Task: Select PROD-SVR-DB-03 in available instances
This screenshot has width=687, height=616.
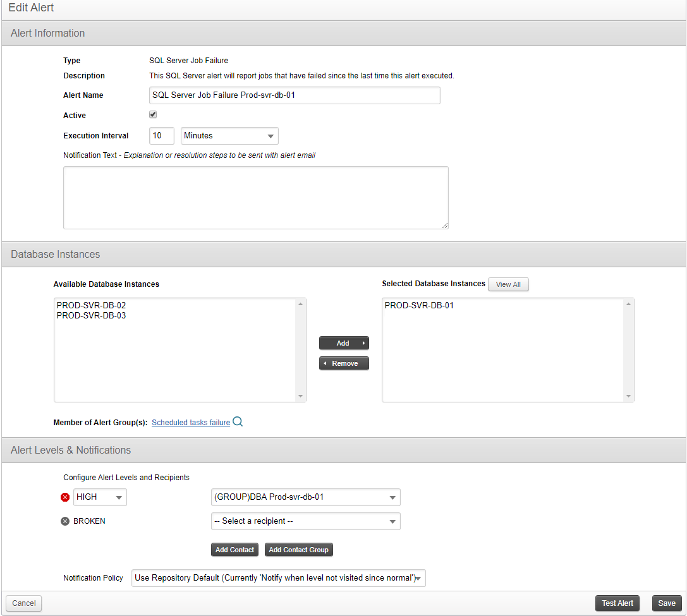Action: coord(91,315)
